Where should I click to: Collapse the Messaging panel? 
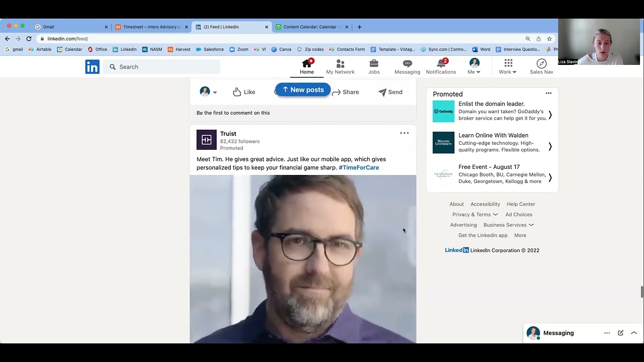(x=634, y=332)
